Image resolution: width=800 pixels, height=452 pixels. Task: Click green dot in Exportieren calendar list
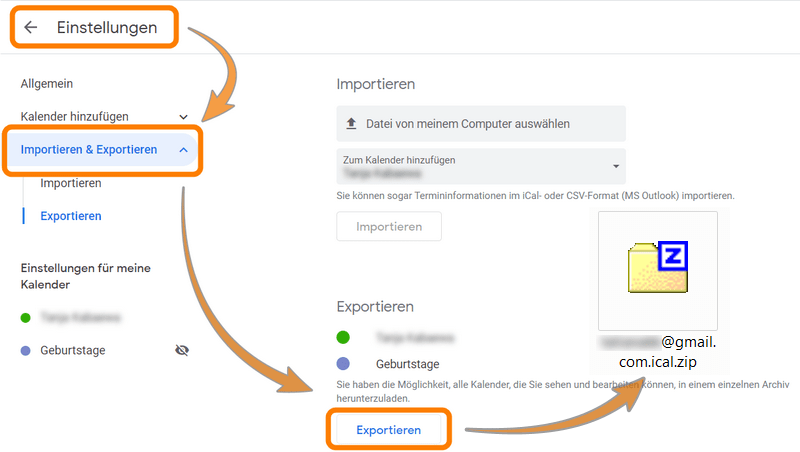[x=343, y=337]
